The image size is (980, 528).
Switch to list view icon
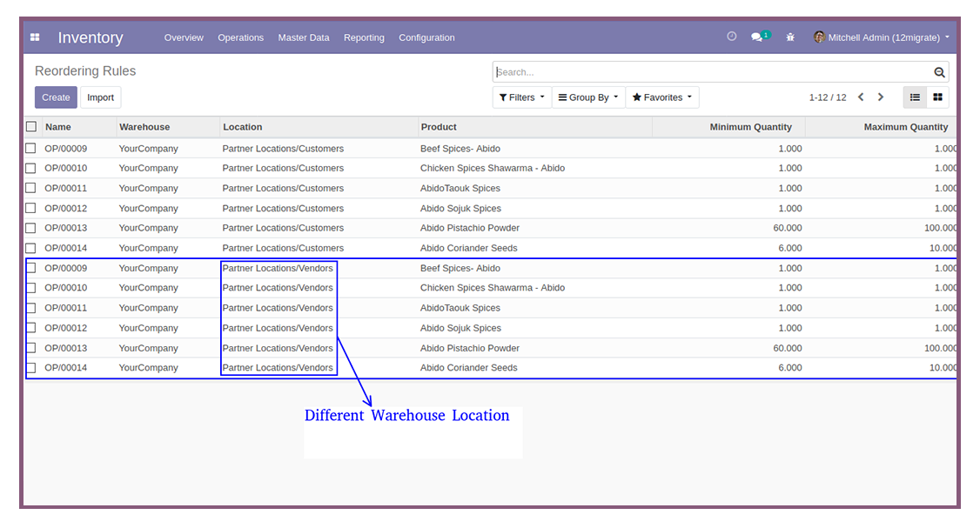pos(915,97)
